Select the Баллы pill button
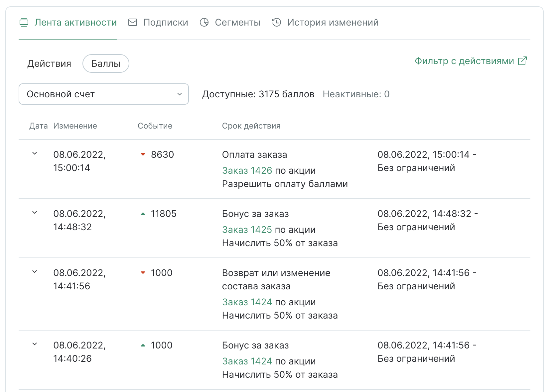 (106, 63)
